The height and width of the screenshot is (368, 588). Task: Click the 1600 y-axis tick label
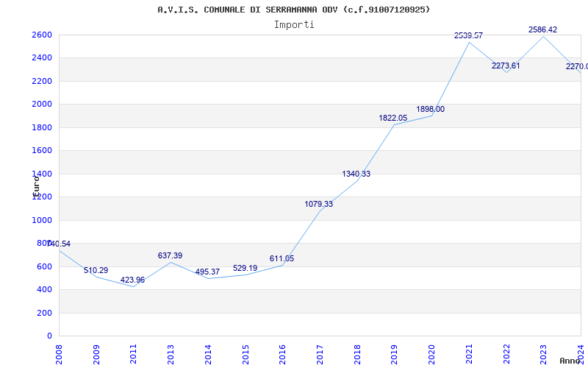click(x=42, y=151)
